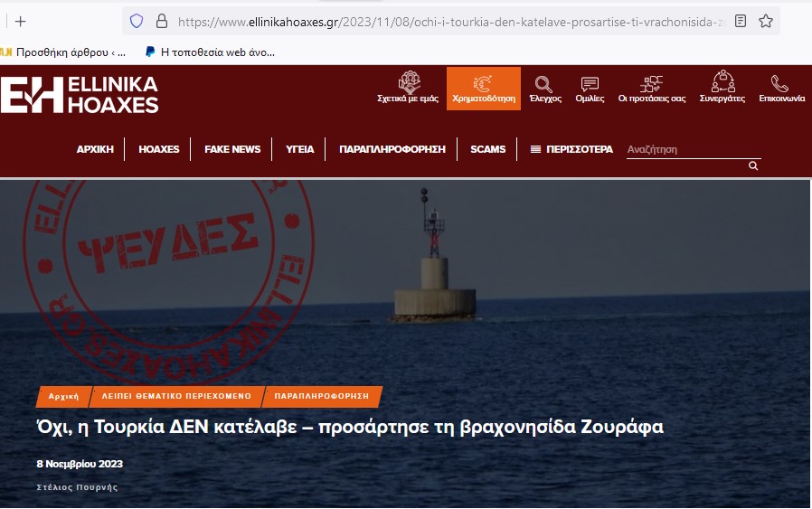812x509 pixels.
Task: Click the tracking protection shield icon
Action: click(x=137, y=21)
